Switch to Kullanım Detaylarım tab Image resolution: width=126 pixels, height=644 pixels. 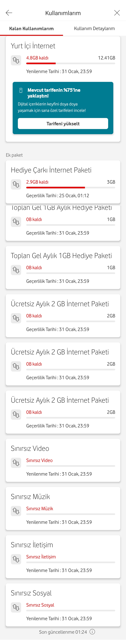[94, 28]
